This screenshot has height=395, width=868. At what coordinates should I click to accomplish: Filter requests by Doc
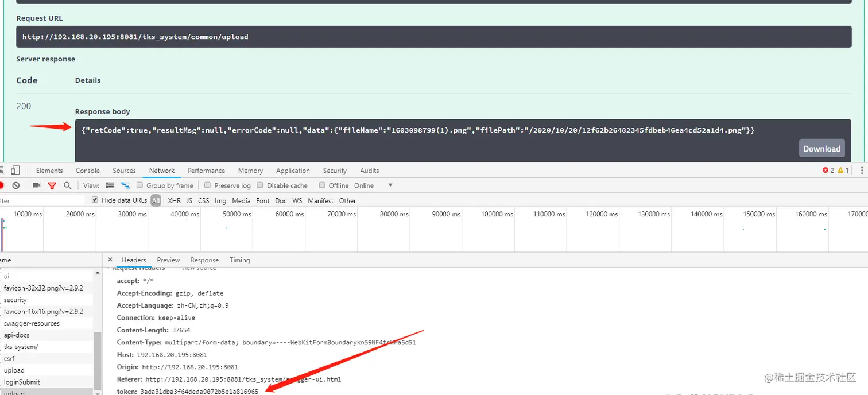tap(281, 200)
